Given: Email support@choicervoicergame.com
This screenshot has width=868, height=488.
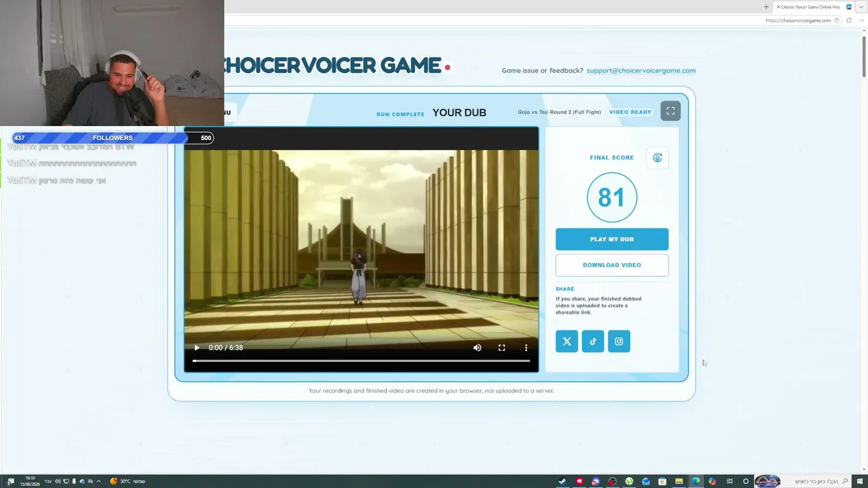Looking at the screenshot, I should 641,70.
